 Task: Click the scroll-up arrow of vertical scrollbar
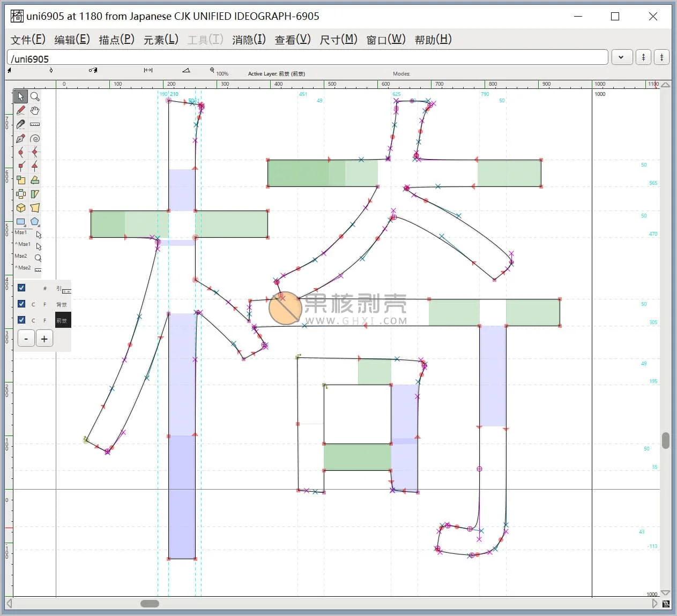[666, 85]
